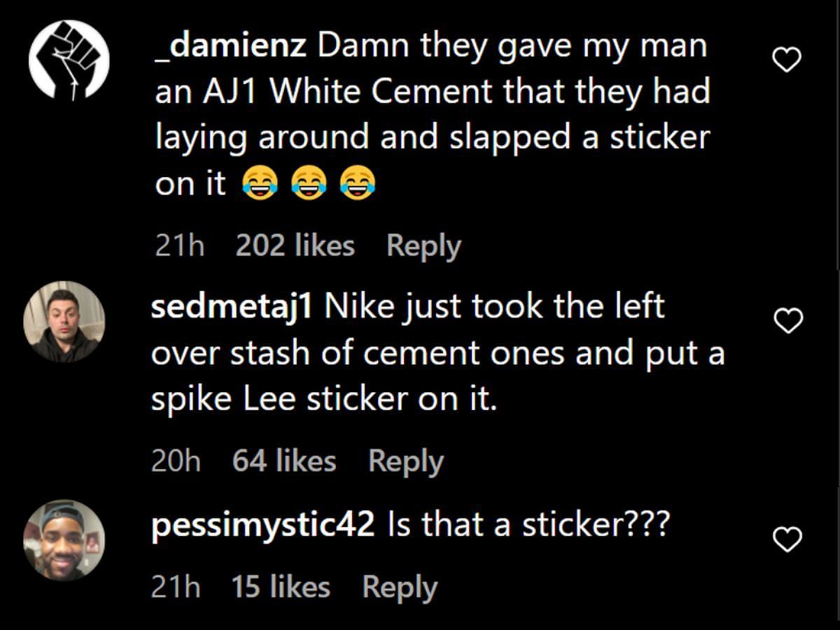Visit the sedmetaj1 username link

[x=232, y=307]
